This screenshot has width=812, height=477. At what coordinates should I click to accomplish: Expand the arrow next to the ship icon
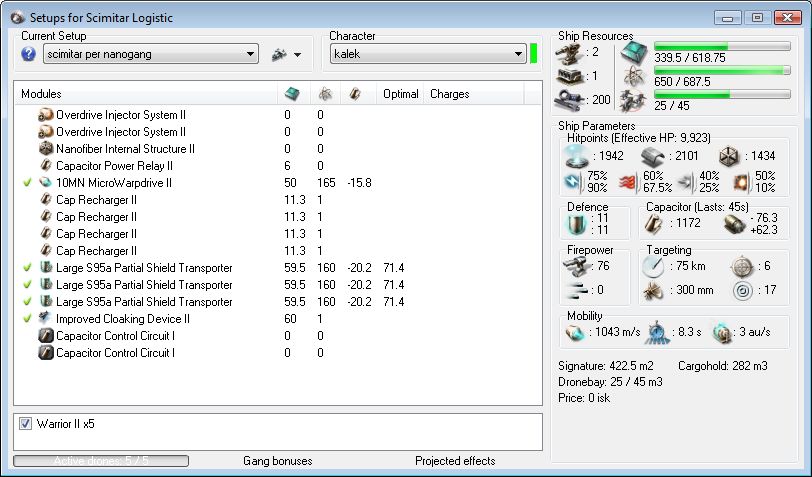(x=298, y=54)
